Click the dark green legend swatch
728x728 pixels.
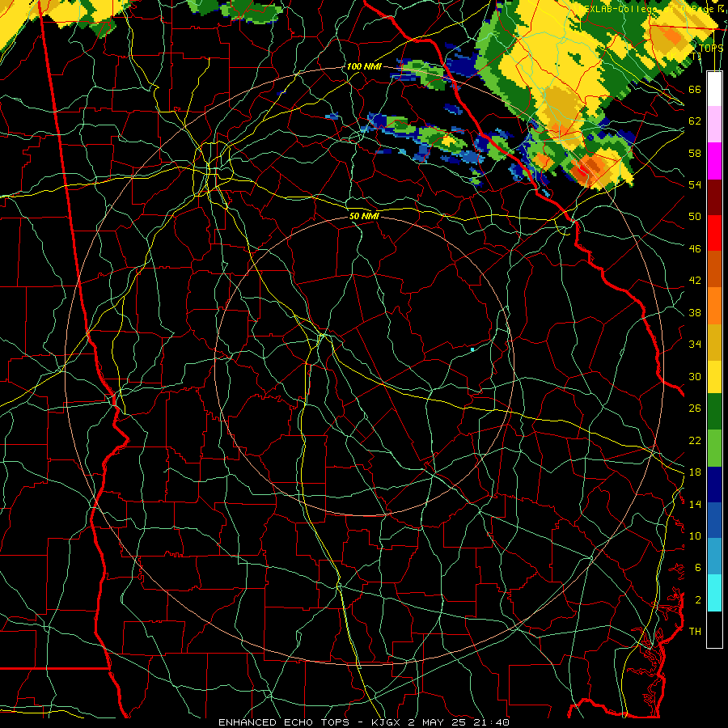coord(714,412)
